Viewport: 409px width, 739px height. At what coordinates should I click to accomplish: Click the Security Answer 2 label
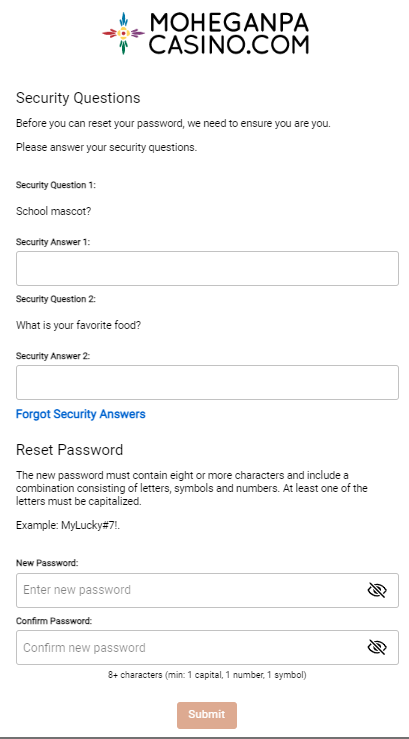pyautogui.click(x=53, y=356)
